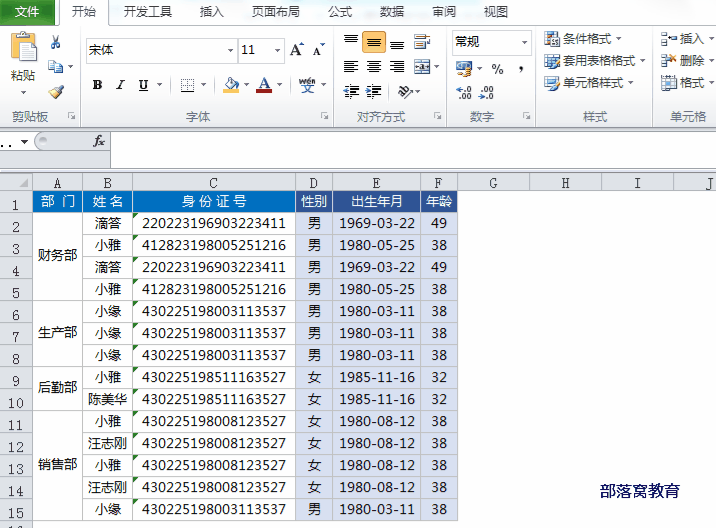Click the percent style icon
Screen dimensions: 716x528
pyautogui.click(x=496, y=68)
